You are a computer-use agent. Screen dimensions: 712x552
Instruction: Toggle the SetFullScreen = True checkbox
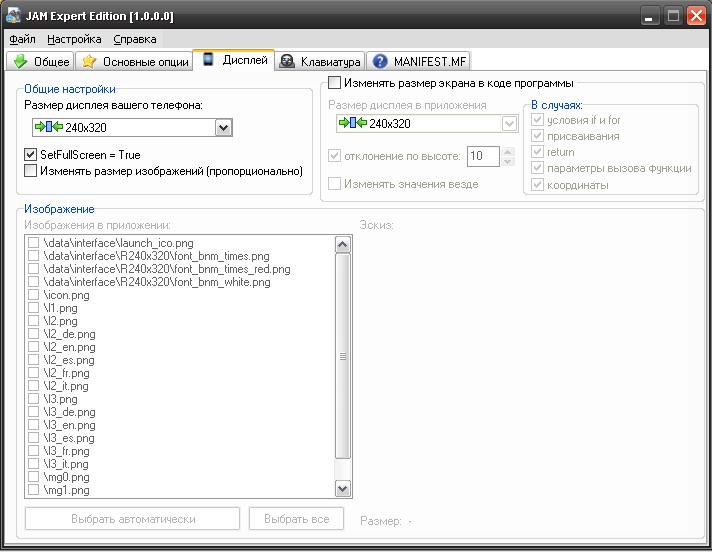point(30,155)
